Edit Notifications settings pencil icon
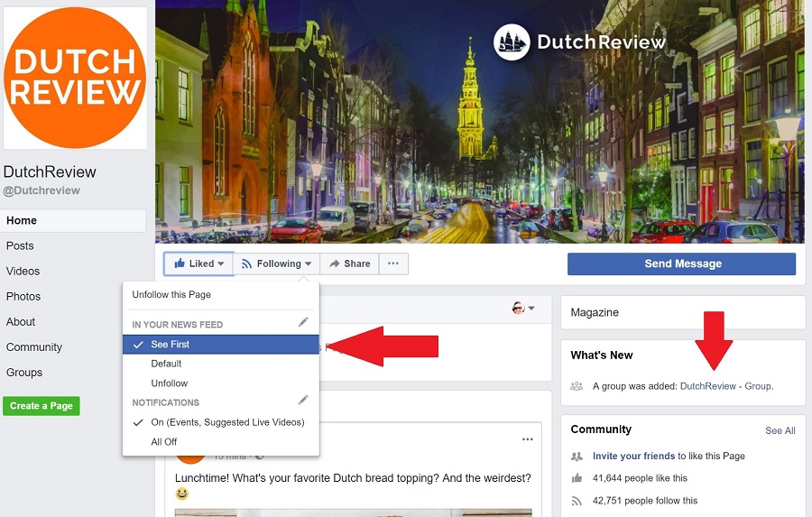The height and width of the screenshot is (517, 812). tap(303, 400)
